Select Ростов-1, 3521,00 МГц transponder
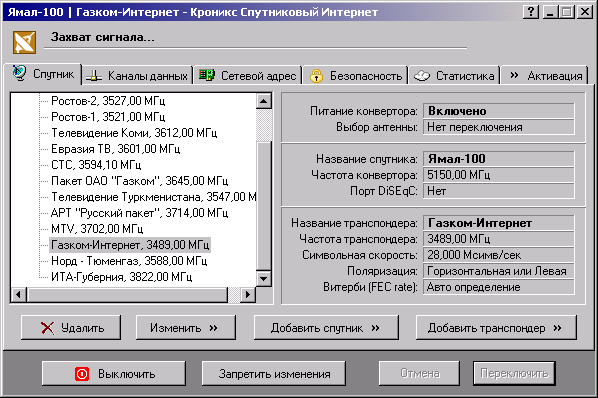The width and height of the screenshot is (598, 398). [108, 117]
